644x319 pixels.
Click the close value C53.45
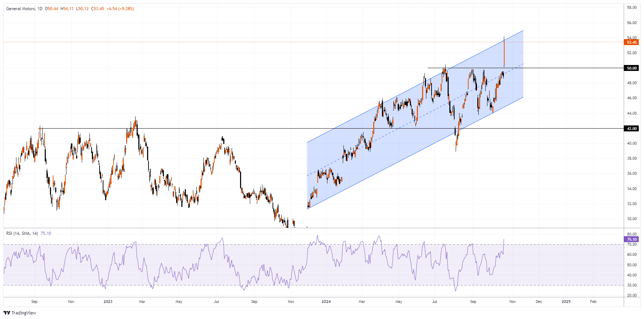point(97,9)
